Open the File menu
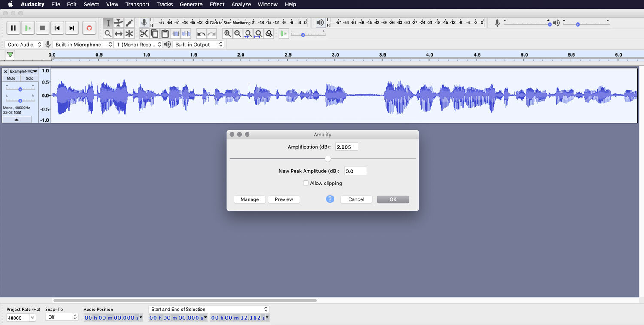The height and width of the screenshot is (325, 644). click(56, 4)
